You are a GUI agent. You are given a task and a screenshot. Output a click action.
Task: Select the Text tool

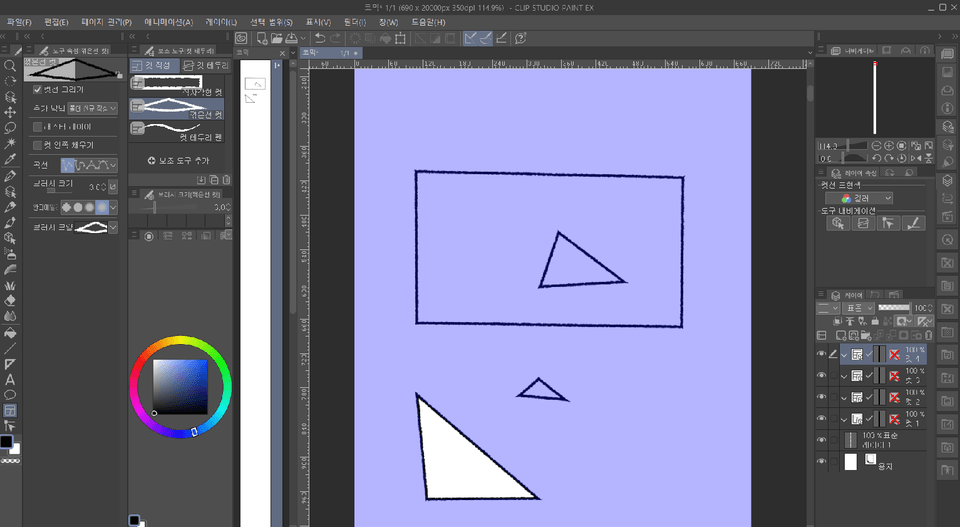[10, 379]
